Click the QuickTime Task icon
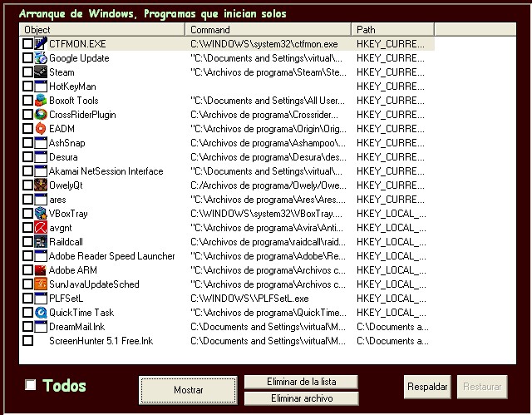Image resolution: width=532 pixels, height=415 pixels. [x=41, y=313]
